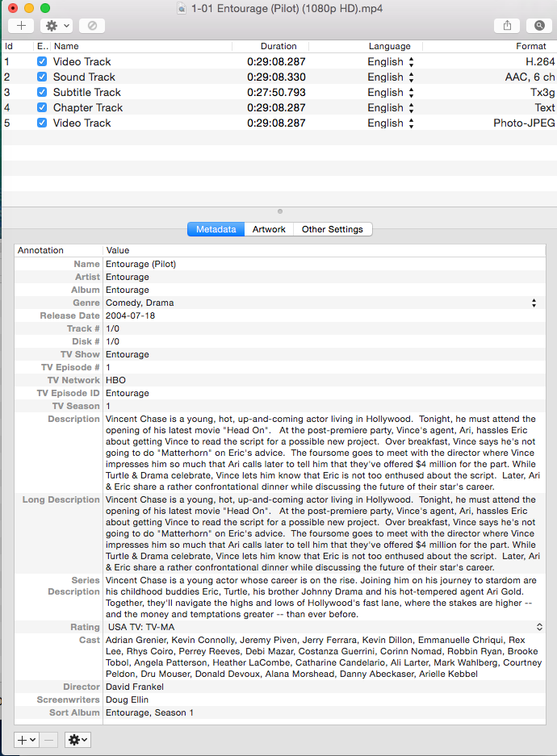Image resolution: width=557 pixels, height=756 pixels.
Task: Edit the TV Network value HBO
Action: click(x=115, y=380)
